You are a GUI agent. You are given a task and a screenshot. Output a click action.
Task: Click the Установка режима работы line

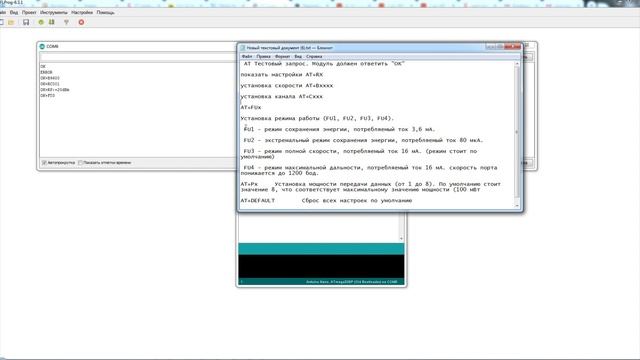click(x=317, y=118)
